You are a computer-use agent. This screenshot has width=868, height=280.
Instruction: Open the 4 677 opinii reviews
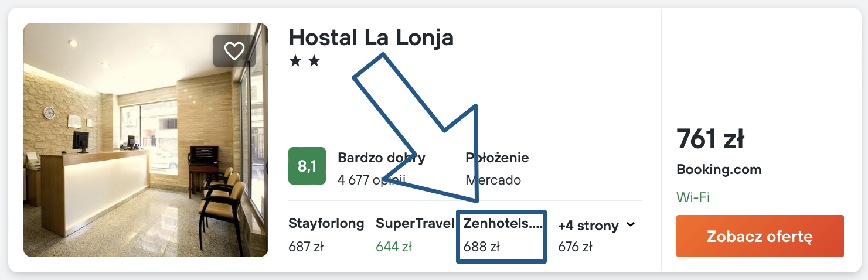click(x=372, y=180)
